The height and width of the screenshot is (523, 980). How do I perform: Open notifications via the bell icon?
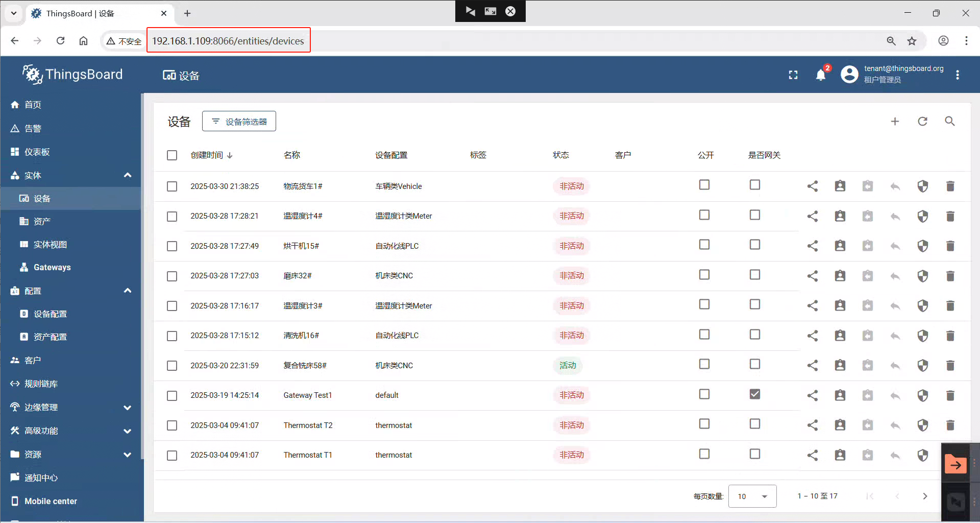821,75
